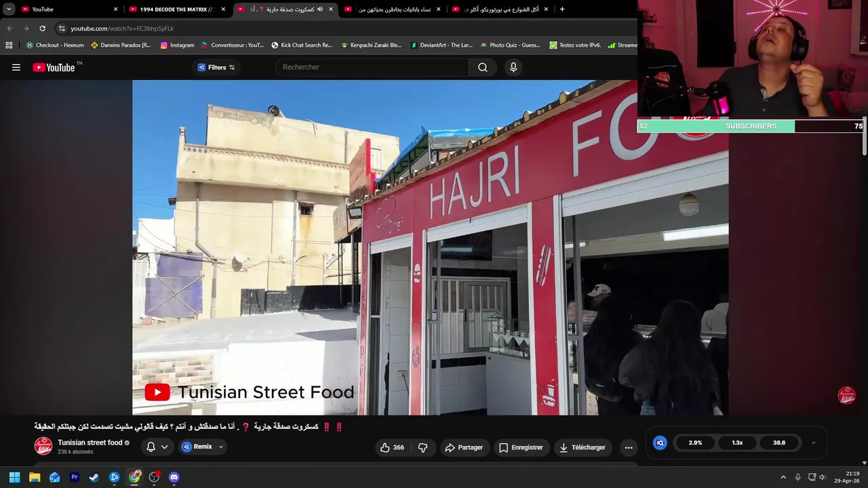Toggle the notification bell for the channel
The width and height of the screenshot is (868, 488).
pos(151,447)
